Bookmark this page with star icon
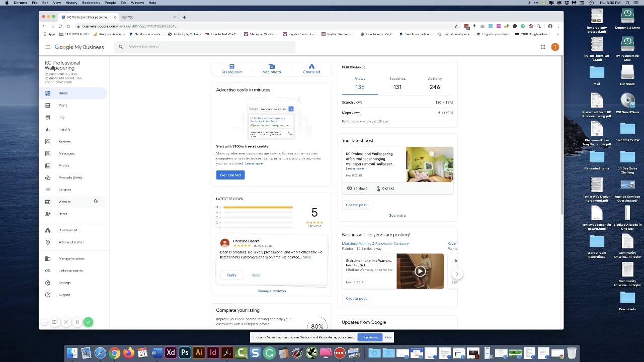The width and height of the screenshot is (644, 362). point(456,26)
